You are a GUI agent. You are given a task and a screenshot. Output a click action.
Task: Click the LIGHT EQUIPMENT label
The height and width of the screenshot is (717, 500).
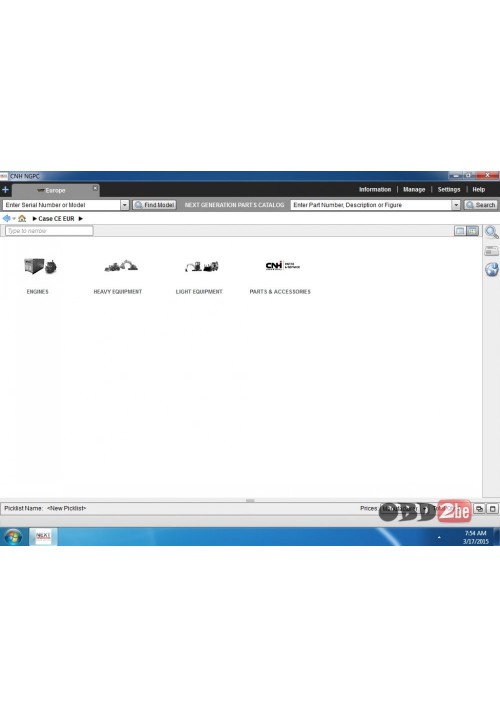199,292
